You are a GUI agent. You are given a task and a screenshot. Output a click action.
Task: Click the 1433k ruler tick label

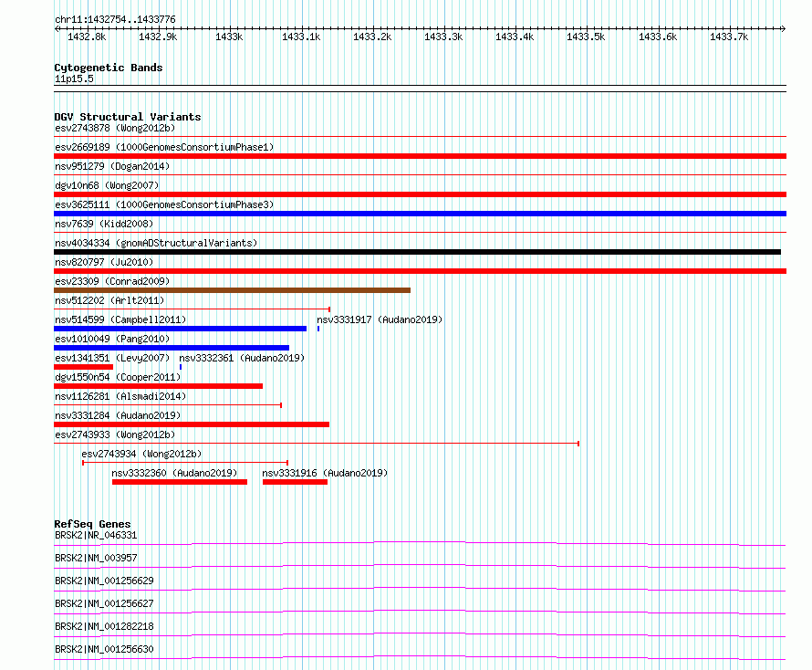coord(229,37)
